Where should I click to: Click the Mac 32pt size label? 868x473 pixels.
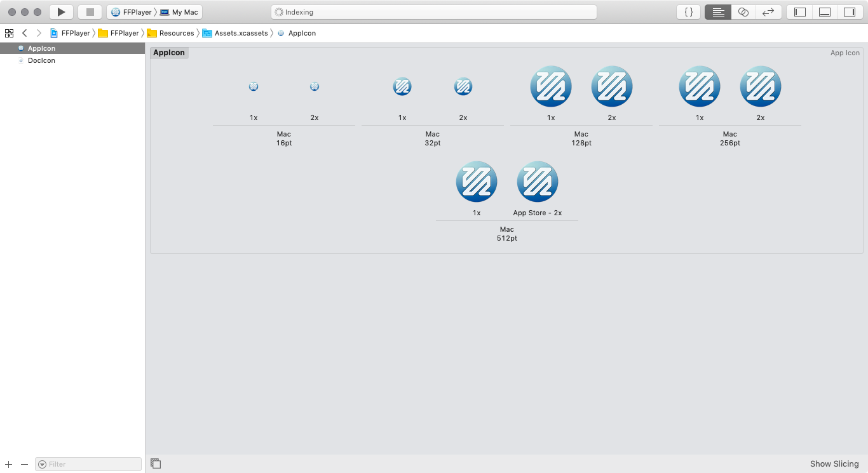point(433,138)
